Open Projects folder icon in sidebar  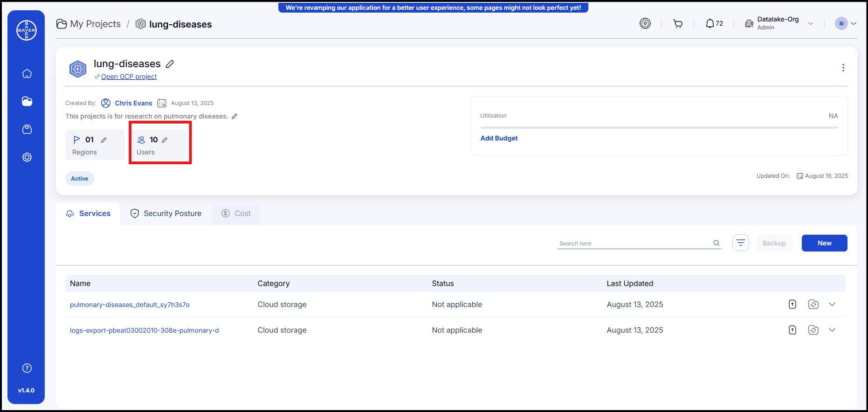[27, 101]
